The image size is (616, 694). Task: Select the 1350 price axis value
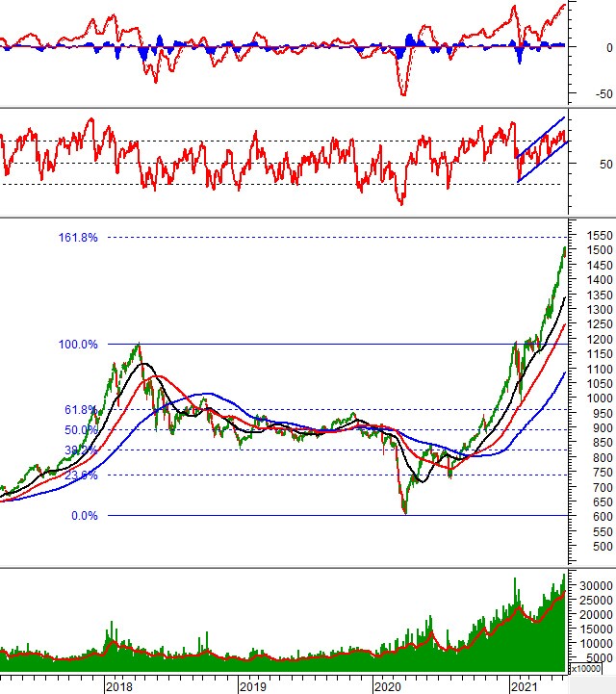tap(600, 295)
